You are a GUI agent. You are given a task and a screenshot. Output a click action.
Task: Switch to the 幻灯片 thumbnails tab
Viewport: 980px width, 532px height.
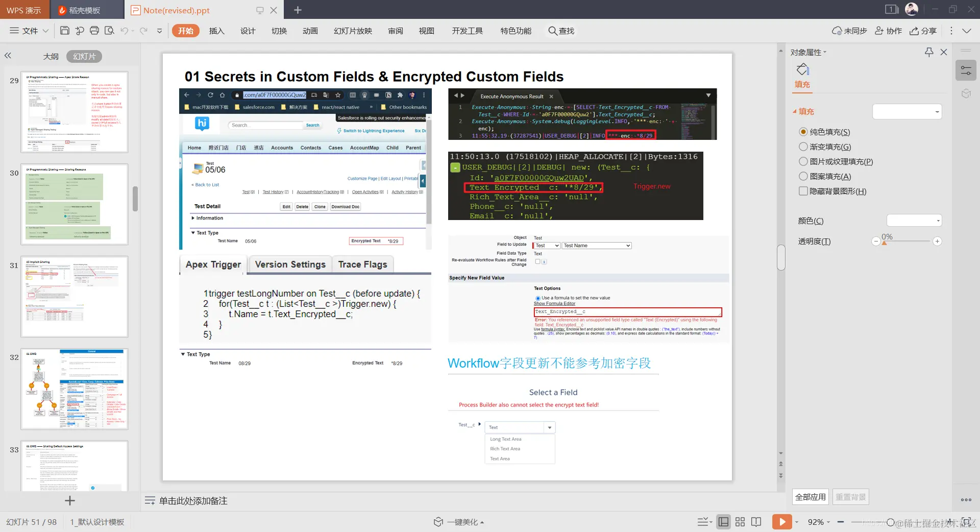[x=84, y=56]
